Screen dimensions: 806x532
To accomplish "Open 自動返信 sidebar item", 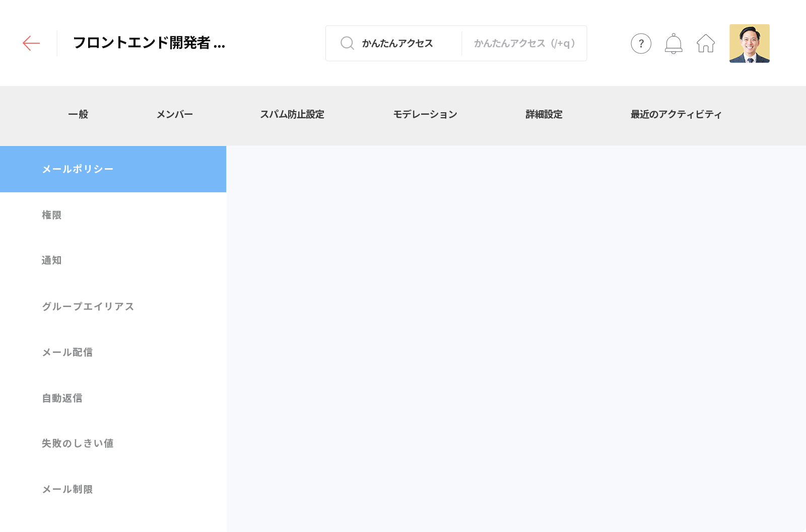I will pos(62,398).
